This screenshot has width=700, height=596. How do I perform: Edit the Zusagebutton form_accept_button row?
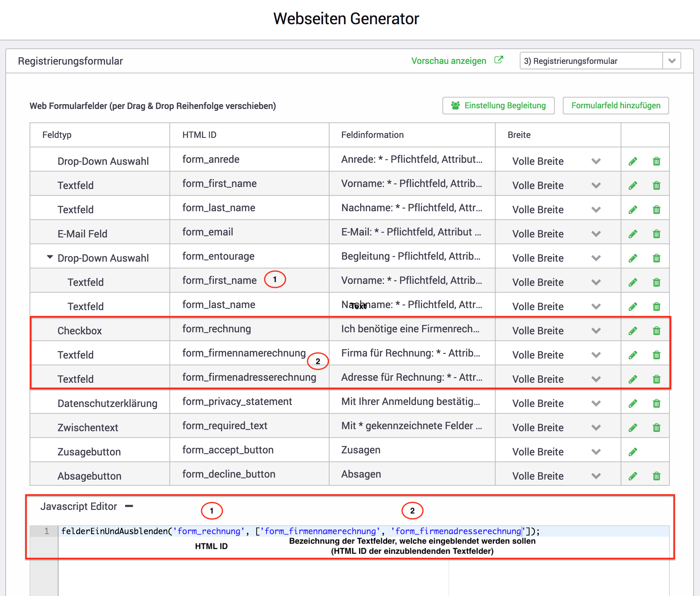click(633, 452)
